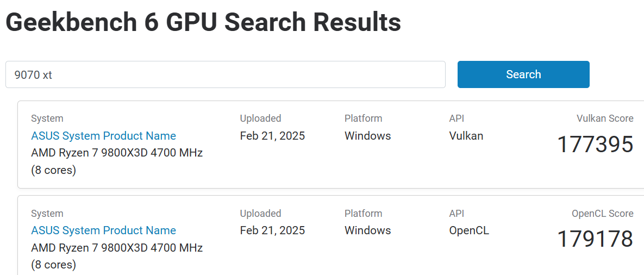Click Windows platform text in Vulkan result
The height and width of the screenshot is (275, 644).
367,136
